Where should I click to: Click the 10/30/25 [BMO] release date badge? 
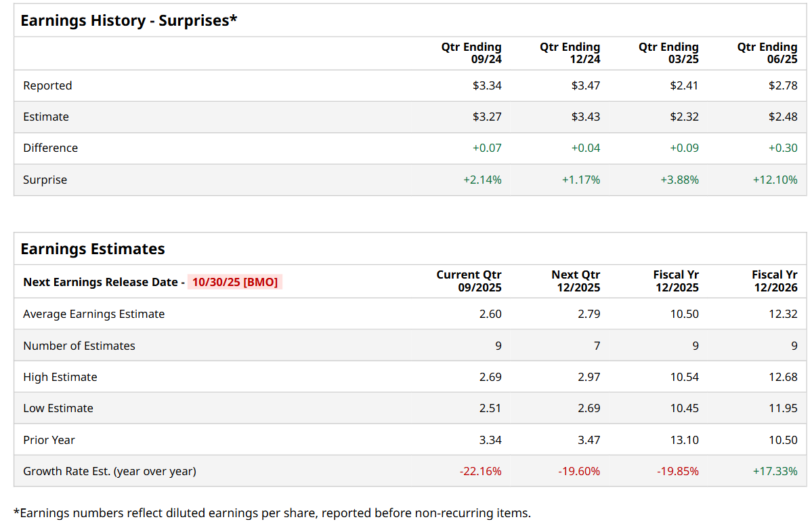coord(235,282)
